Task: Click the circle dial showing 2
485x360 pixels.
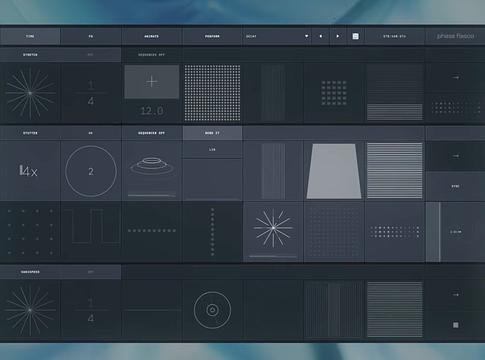Action: [91, 171]
